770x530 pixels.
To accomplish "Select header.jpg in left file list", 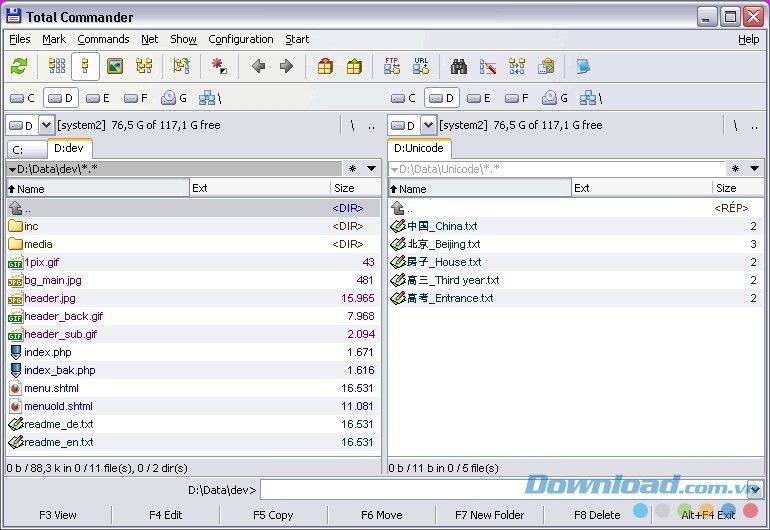I will pos(49,298).
